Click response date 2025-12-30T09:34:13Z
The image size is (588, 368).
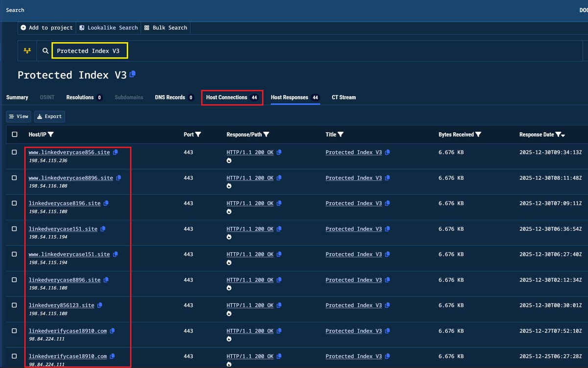click(550, 152)
